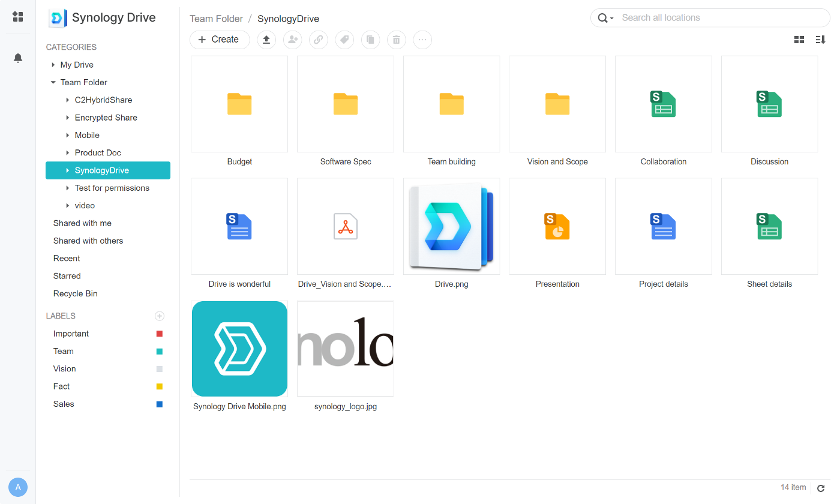This screenshot has height=504, width=840.
Task: Switch to list view with the sort icon
Action: click(x=820, y=39)
